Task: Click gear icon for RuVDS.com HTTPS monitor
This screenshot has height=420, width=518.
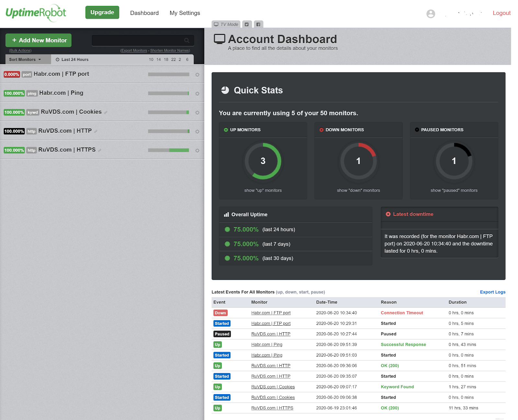Action: pos(197,150)
